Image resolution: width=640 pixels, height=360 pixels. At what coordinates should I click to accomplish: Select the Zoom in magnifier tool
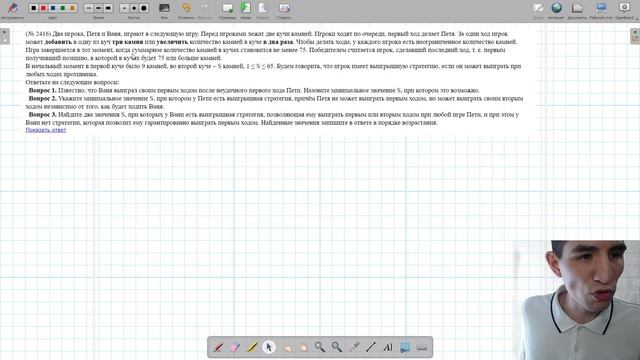point(320,347)
